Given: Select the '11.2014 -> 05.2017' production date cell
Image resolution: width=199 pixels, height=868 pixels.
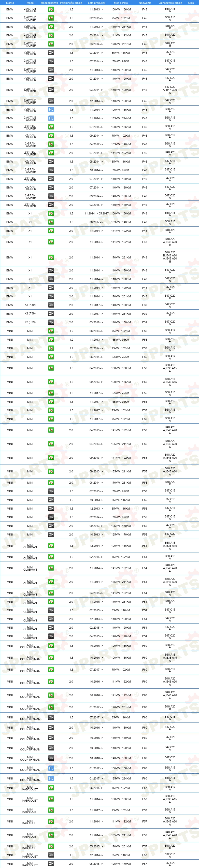Looking at the screenshot, I should 96,213.
